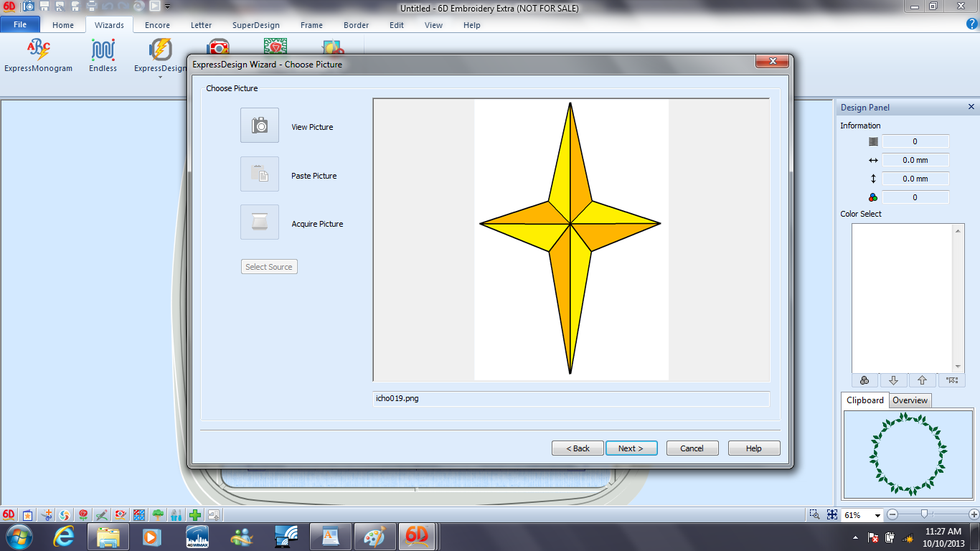This screenshot has height=551, width=980.
Task: Click the Select Source button
Action: click(x=269, y=267)
